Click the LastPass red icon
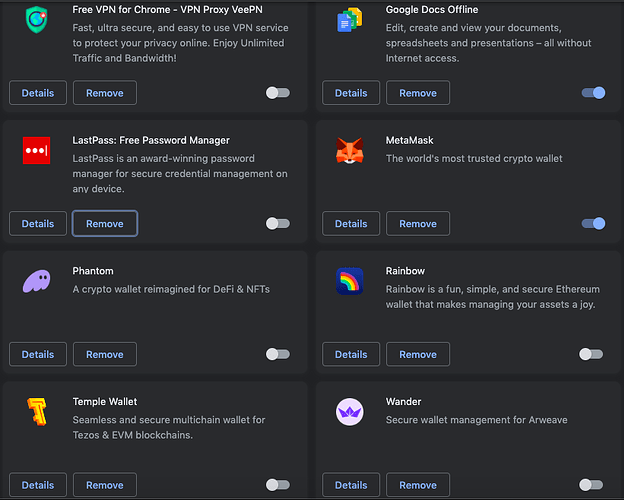The height and width of the screenshot is (500, 624). (x=37, y=150)
